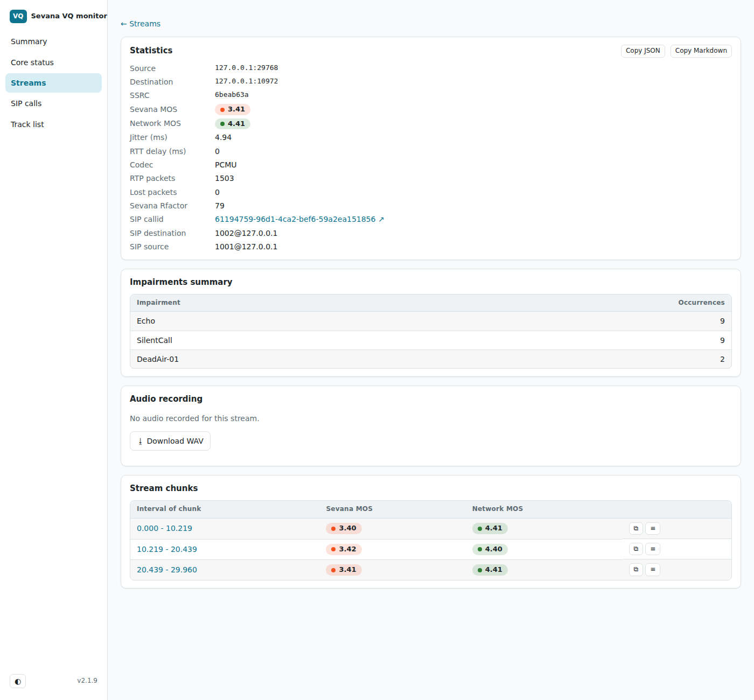Copy chunk 0.000 - 10.219 icon
The image size is (754, 700).
pyautogui.click(x=636, y=528)
